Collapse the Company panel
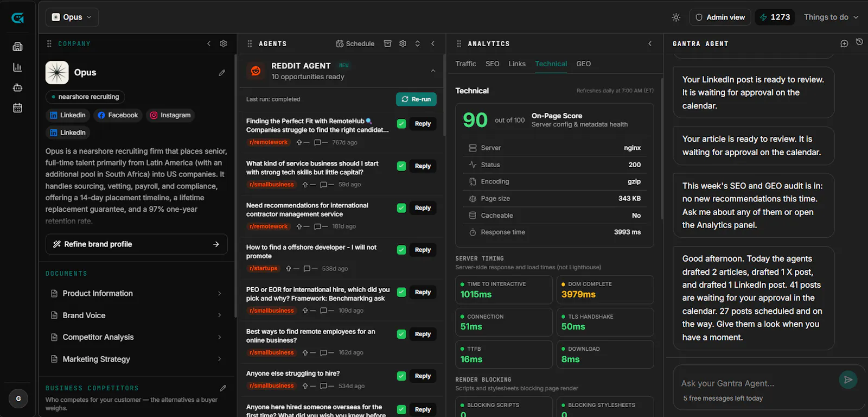The image size is (868, 417). point(209,43)
